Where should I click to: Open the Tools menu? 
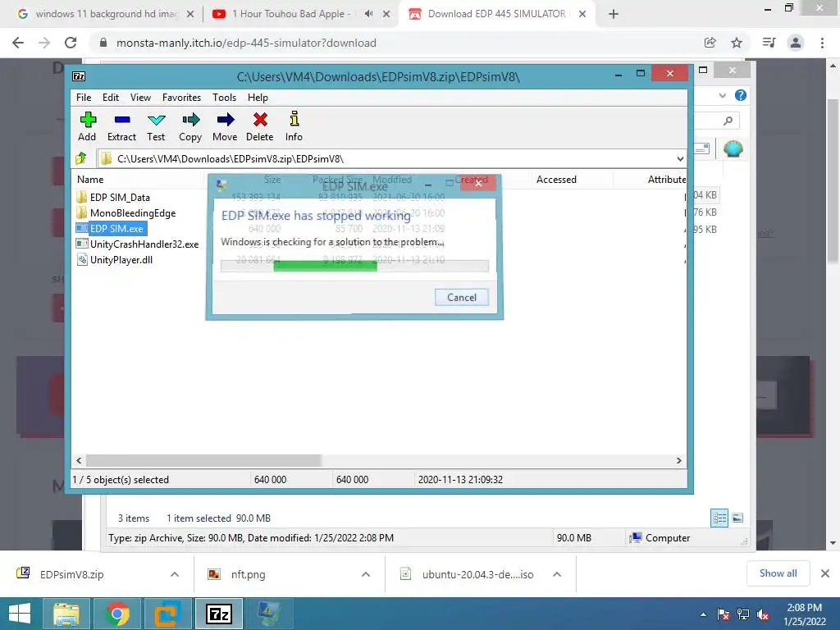[224, 98]
